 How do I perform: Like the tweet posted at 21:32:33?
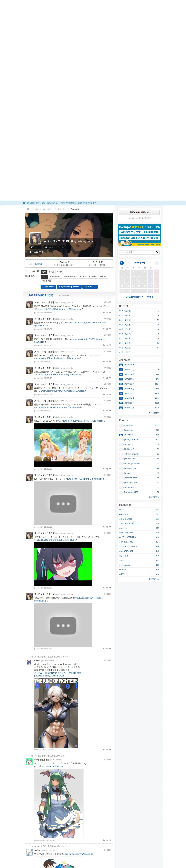pos(110,649)
